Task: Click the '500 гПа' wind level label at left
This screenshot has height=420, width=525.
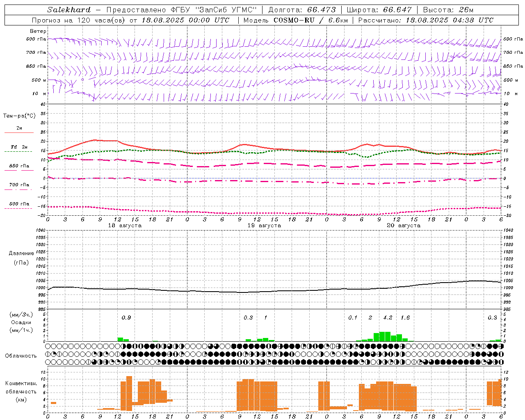Action: (36, 39)
